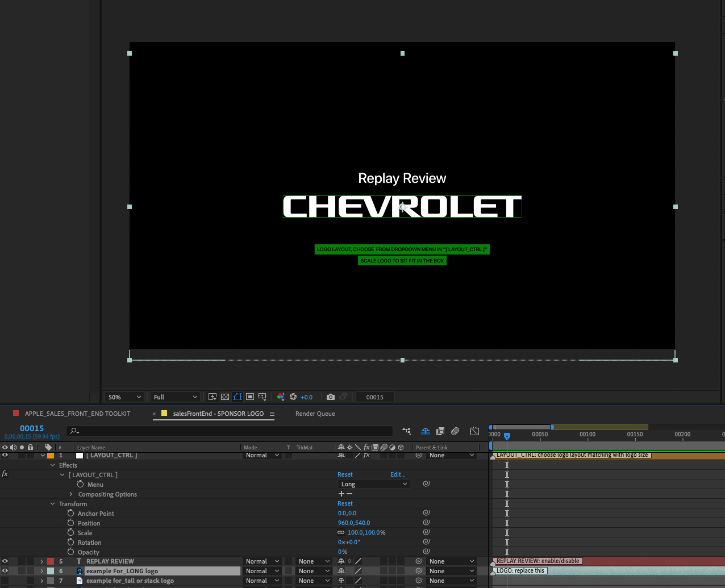
Task: Click the Scale stopwatch
Action: [70, 533]
